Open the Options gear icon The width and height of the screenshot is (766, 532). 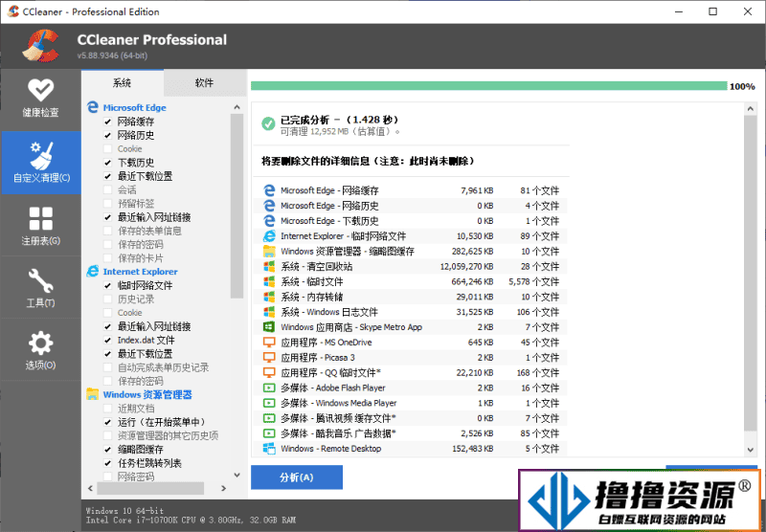[x=40, y=344]
